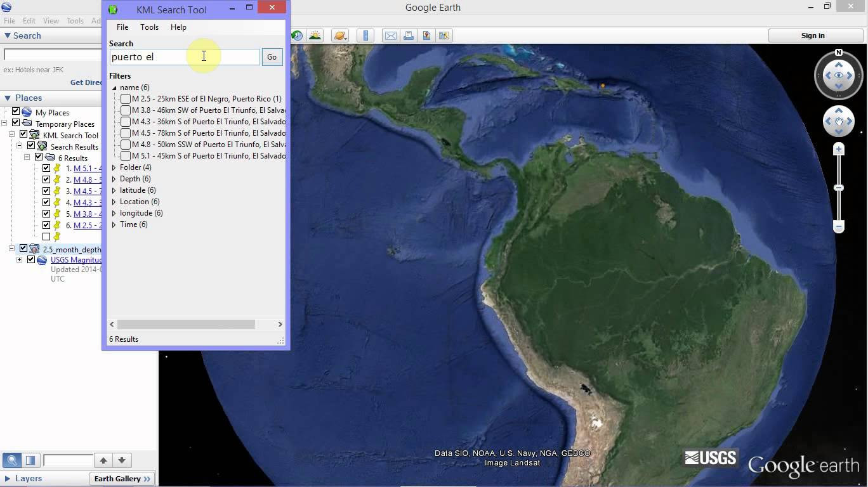This screenshot has width=868, height=487.
Task: Click the panel view icon beside magnifier
Action: click(x=30, y=460)
